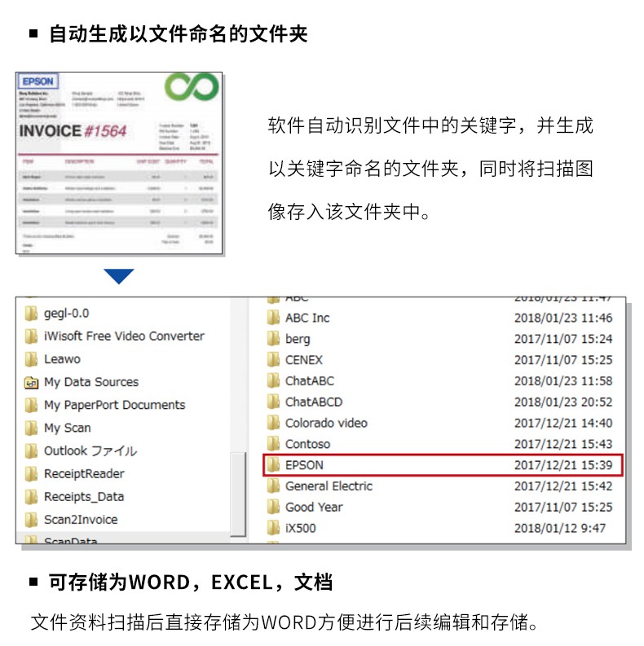Click the CENEX folder icon
This screenshot has width=644, height=646.
(273, 360)
